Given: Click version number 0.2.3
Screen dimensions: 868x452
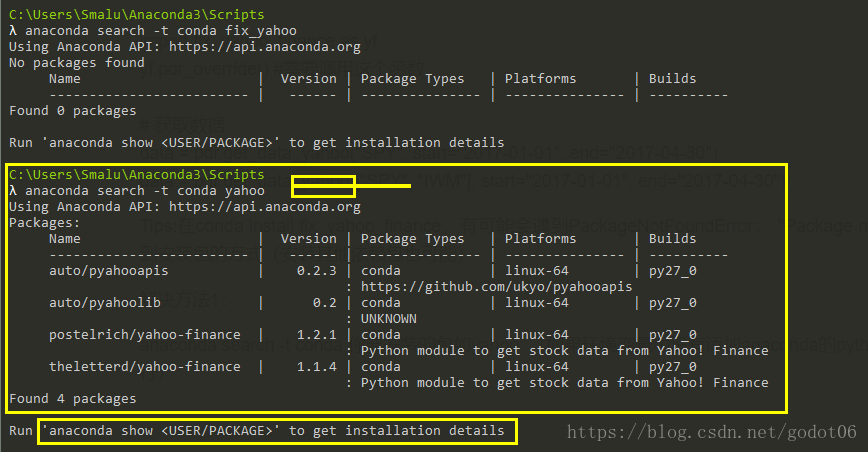Looking at the screenshot, I should pyautogui.click(x=313, y=271).
